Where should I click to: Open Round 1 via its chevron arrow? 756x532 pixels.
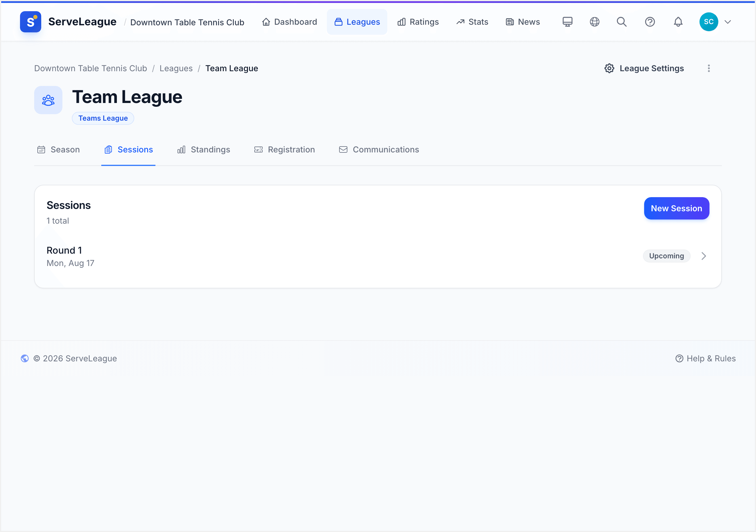[704, 256]
